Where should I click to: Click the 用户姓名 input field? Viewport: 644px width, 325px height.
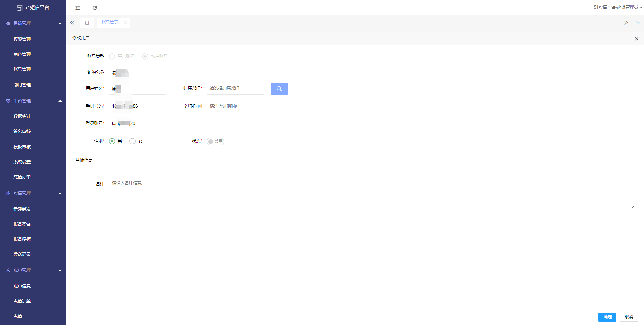137,89
